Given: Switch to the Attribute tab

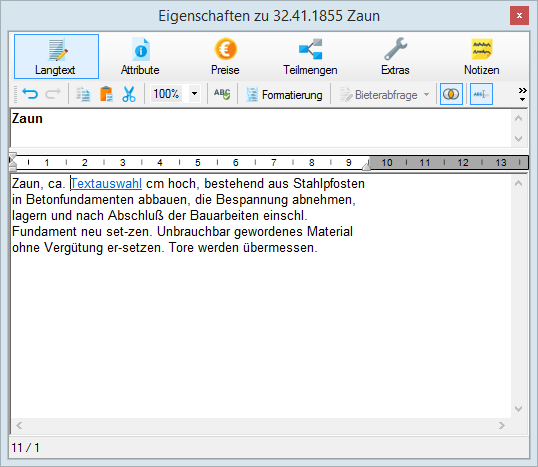Looking at the screenshot, I should point(140,57).
